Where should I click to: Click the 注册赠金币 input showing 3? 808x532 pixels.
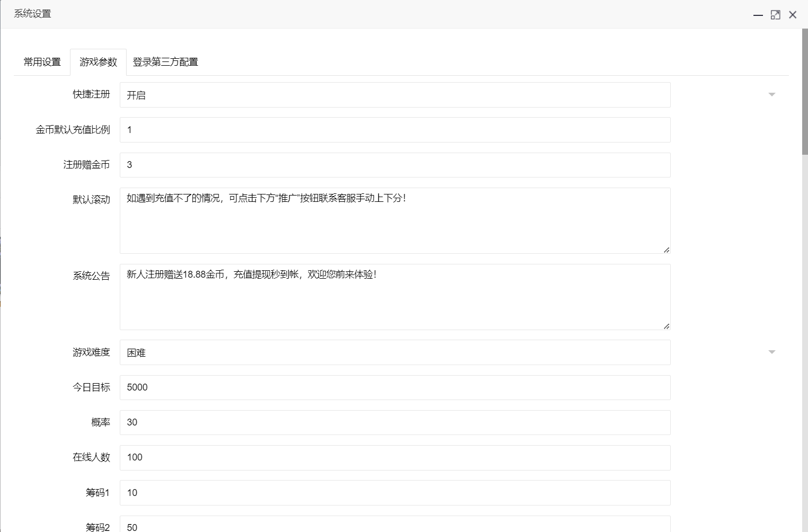click(x=395, y=165)
